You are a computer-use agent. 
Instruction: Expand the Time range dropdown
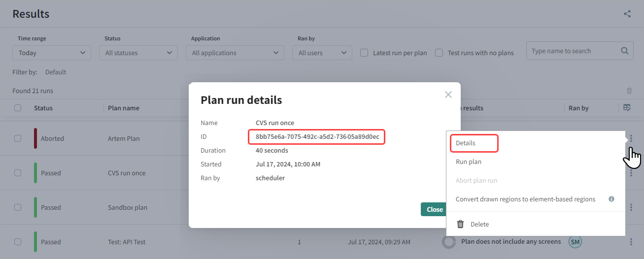point(52,53)
